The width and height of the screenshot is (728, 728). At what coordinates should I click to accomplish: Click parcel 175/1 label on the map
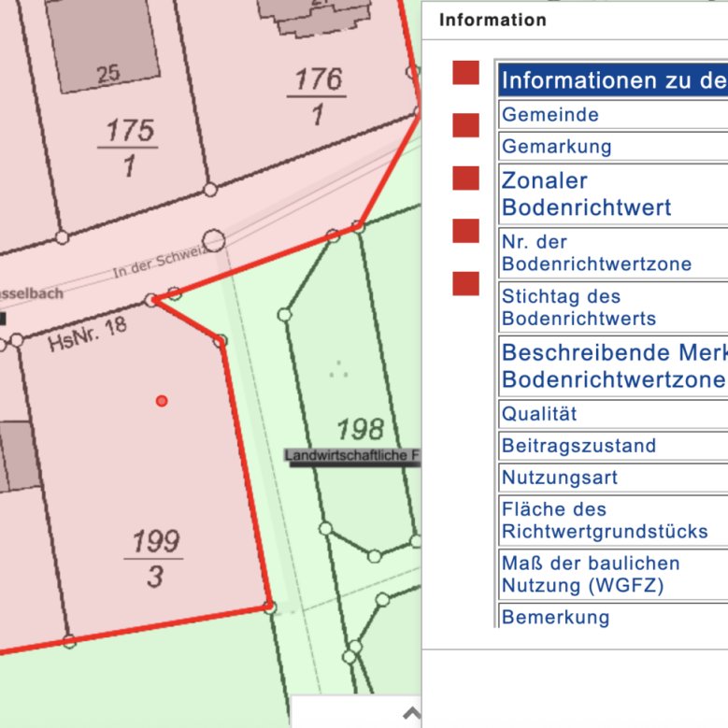[129, 147]
